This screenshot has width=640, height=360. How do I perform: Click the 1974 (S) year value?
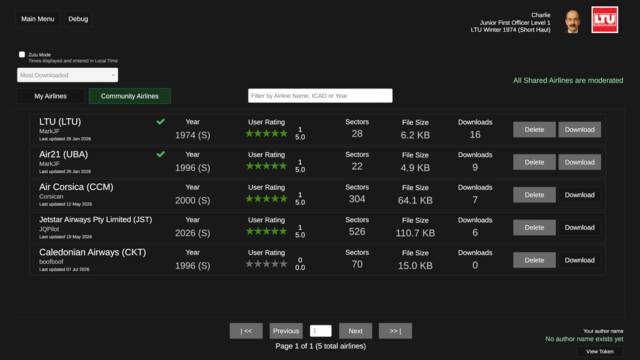coord(193,135)
